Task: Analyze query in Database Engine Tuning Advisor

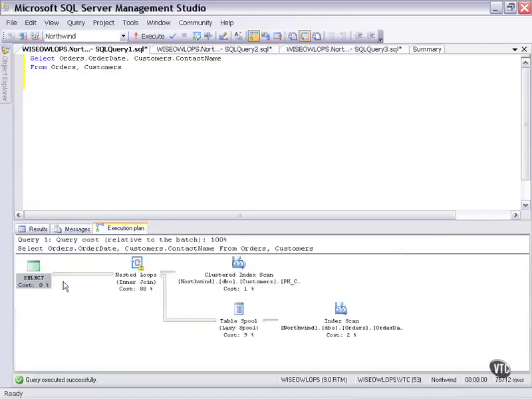Action: (208, 36)
